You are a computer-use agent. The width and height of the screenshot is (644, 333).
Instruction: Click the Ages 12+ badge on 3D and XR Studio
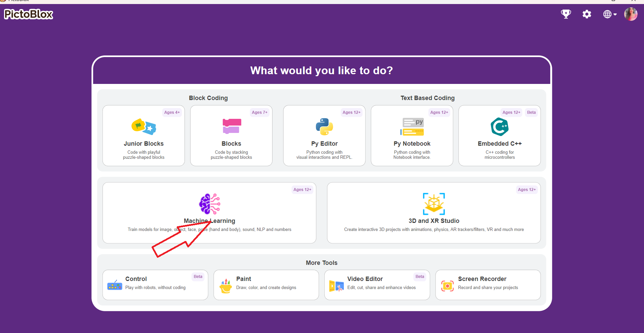click(527, 190)
